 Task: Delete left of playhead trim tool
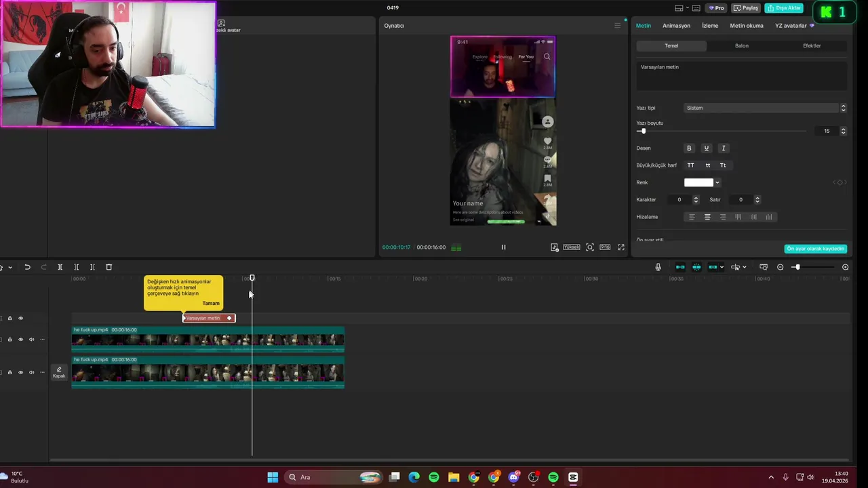[x=76, y=267]
